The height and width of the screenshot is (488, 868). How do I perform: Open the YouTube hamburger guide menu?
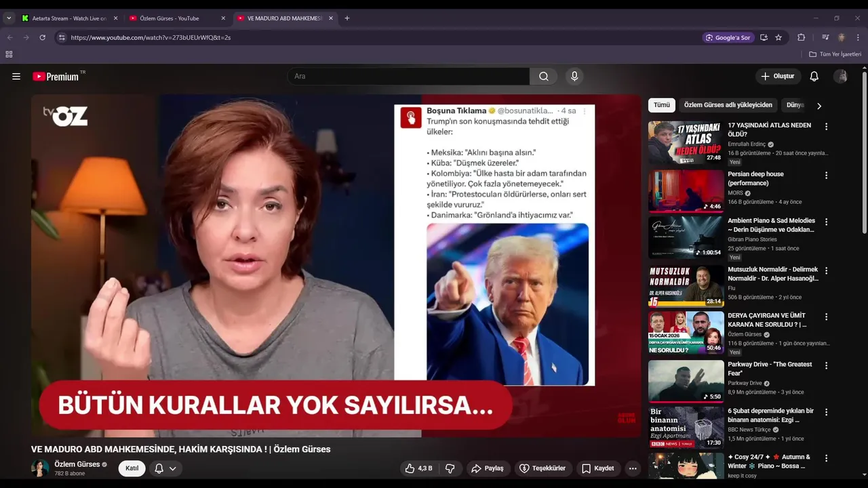tap(16, 77)
